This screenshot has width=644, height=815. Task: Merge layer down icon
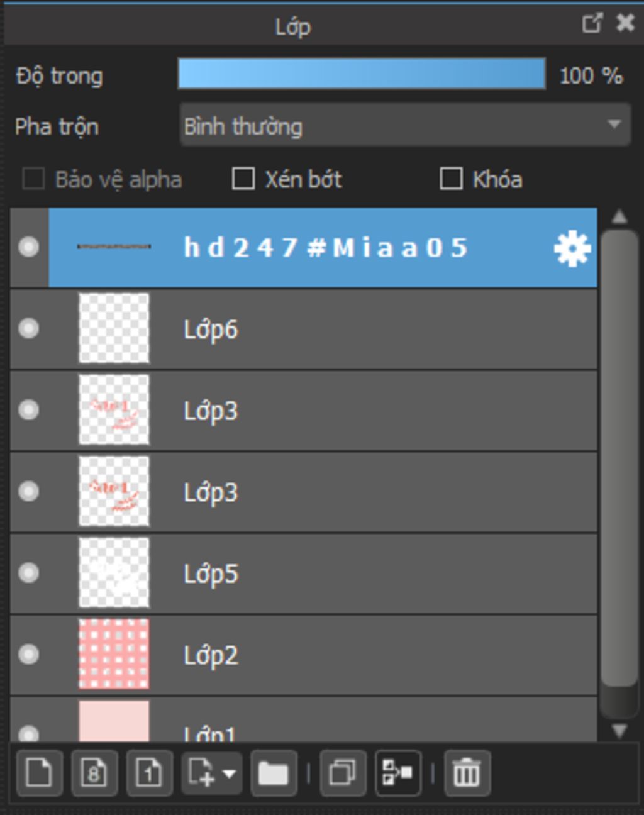(397, 773)
